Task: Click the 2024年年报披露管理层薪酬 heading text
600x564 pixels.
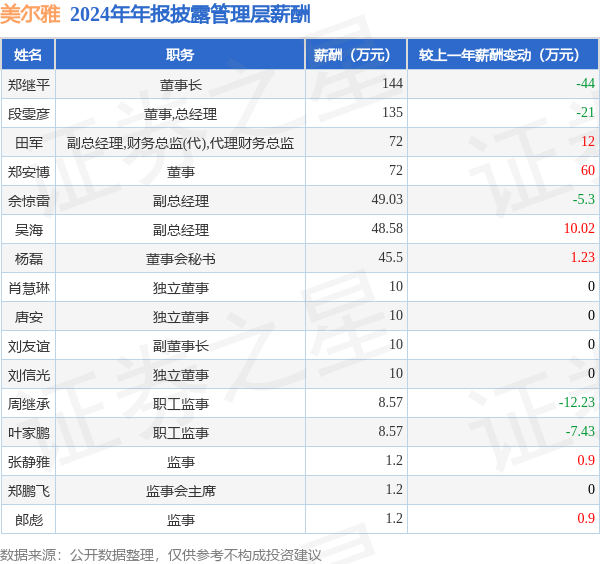Action: point(190,15)
